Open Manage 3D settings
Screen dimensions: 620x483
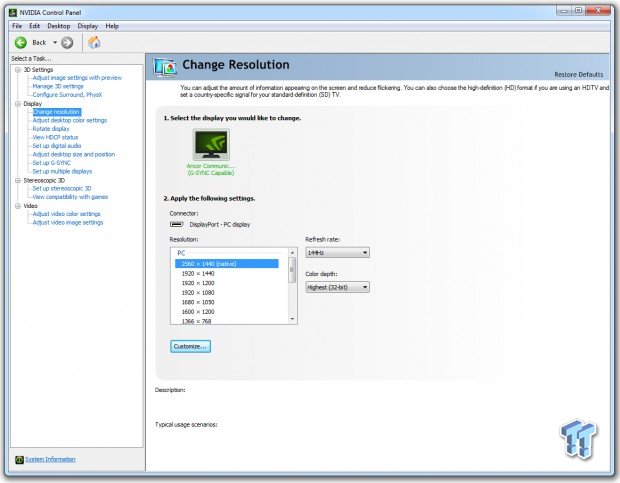click(58, 86)
